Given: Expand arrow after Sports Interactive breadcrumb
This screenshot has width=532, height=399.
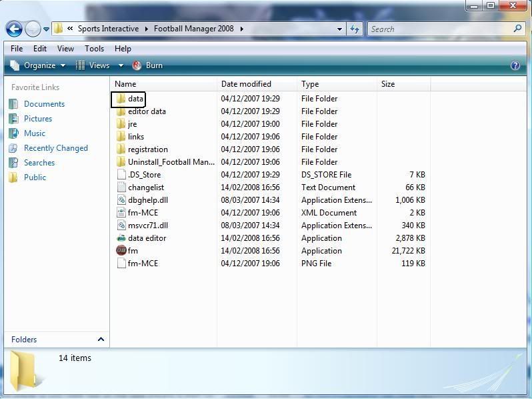Looking at the screenshot, I should (x=146, y=29).
